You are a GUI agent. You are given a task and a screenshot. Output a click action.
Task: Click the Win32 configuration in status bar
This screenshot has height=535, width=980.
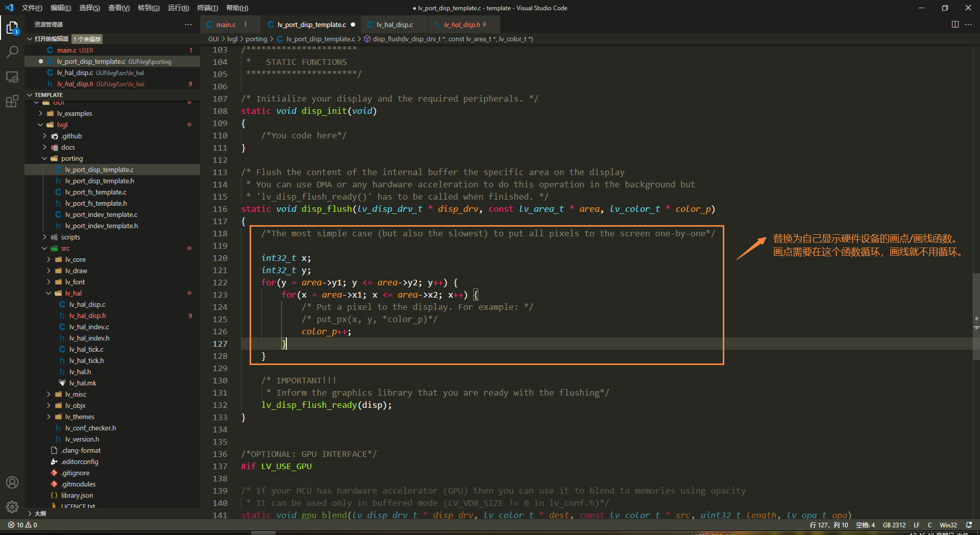[x=948, y=525]
